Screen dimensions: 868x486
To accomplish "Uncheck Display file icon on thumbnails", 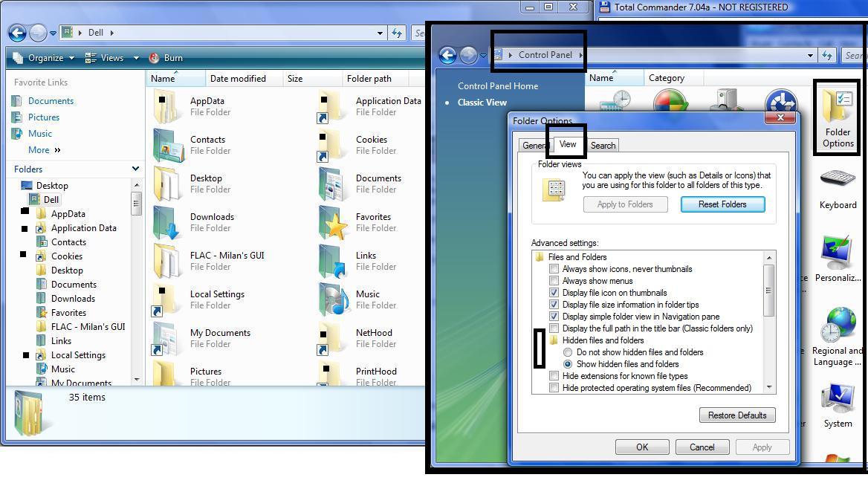I will [554, 293].
